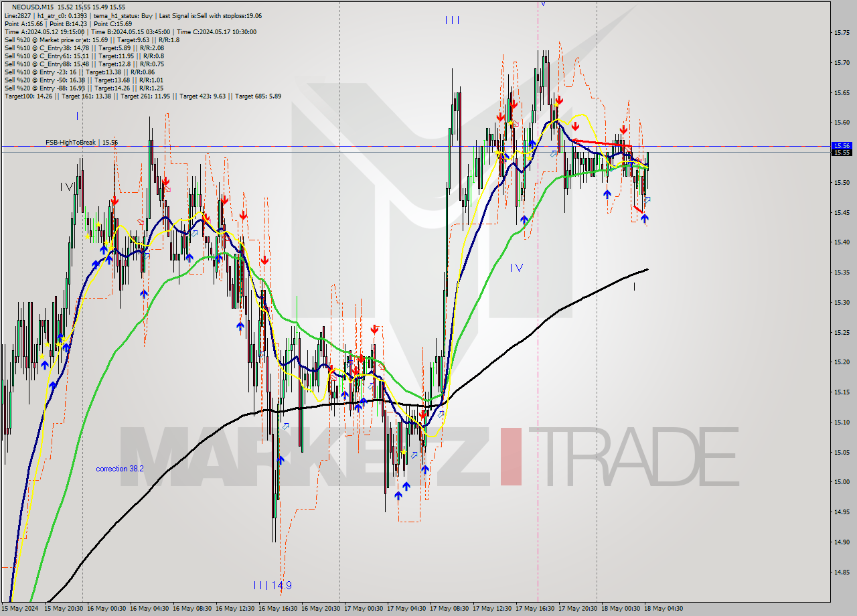857x616 pixels.
Task: Click the black 15.55 current price tag
Action: (x=841, y=153)
